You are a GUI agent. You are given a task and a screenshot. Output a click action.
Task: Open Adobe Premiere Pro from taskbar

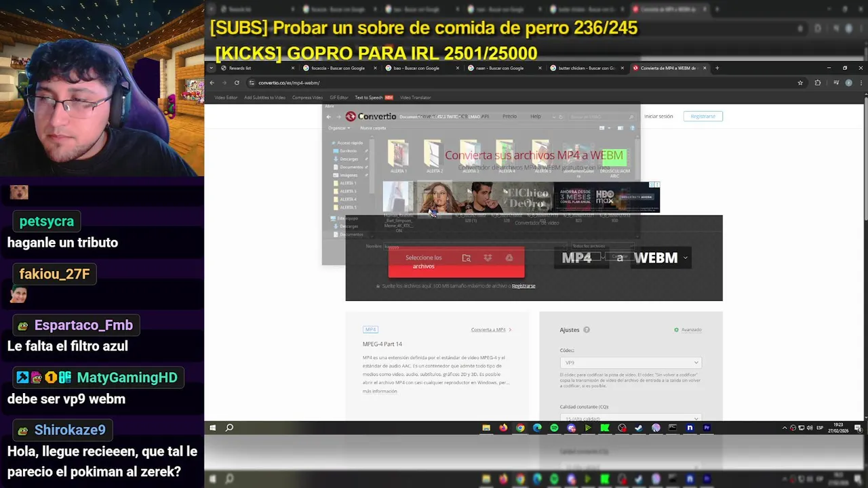707,428
